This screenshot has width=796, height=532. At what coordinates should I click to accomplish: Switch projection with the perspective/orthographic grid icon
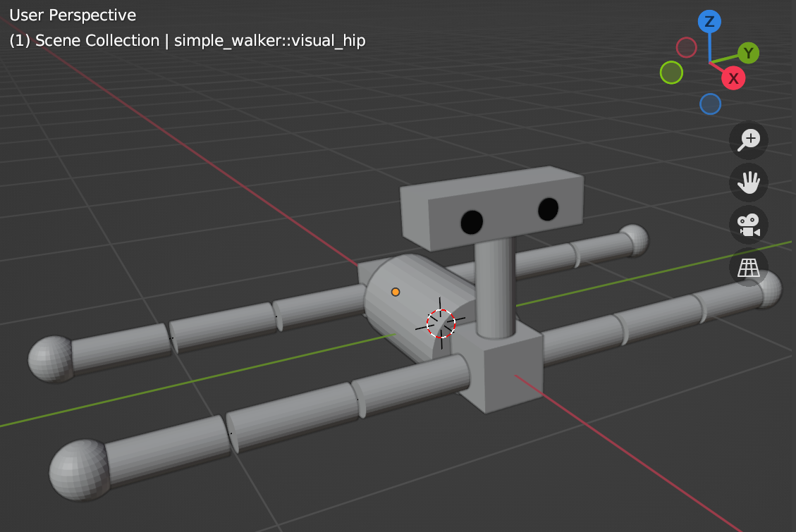pyautogui.click(x=748, y=267)
